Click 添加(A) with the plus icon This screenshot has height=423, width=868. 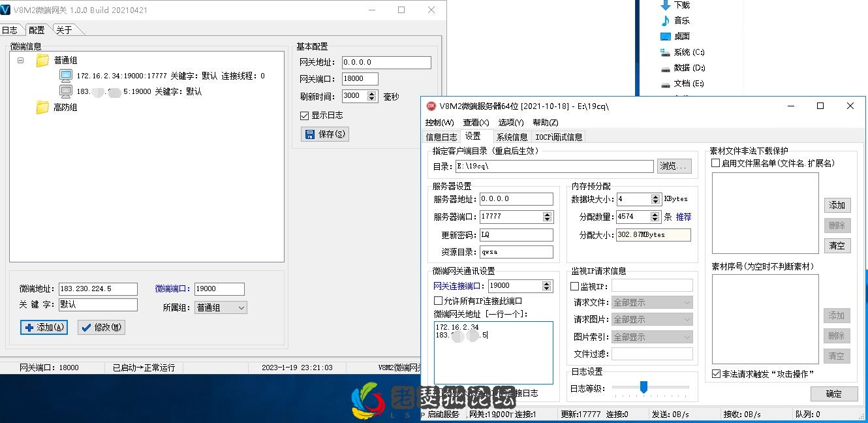click(x=44, y=327)
